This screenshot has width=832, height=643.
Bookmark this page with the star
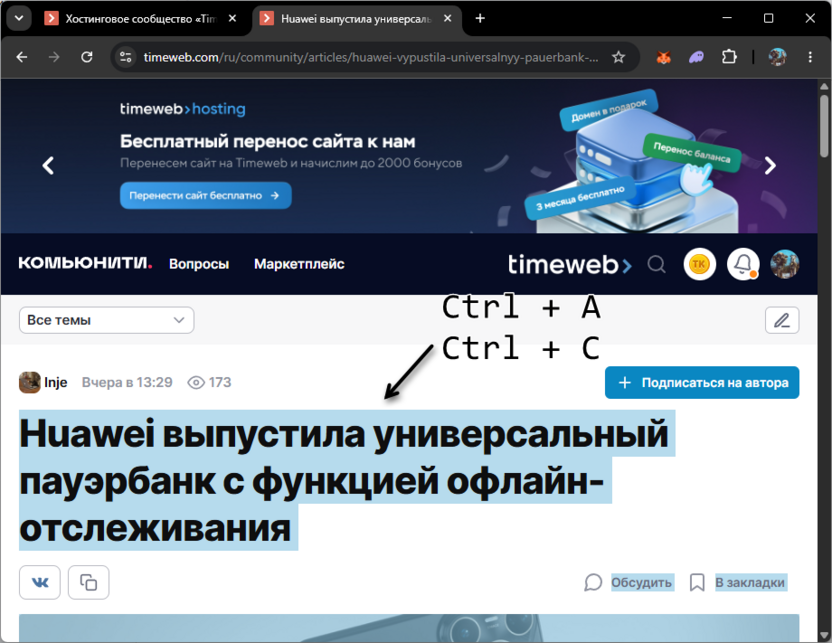click(618, 57)
